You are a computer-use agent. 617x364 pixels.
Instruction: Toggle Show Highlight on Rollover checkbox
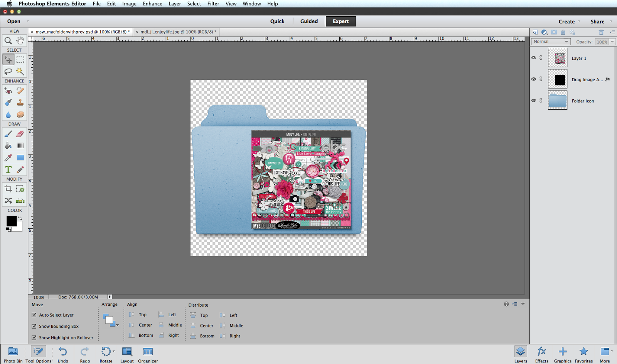[34, 337]
